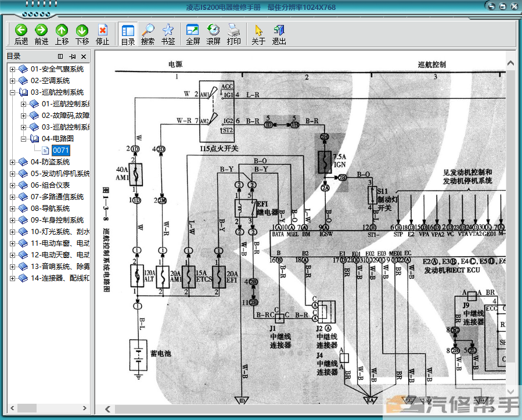Screen dimensions: 522x420
Task: Collapse the 04-电路图 sub-node
Action: click(x=23, y=139)
